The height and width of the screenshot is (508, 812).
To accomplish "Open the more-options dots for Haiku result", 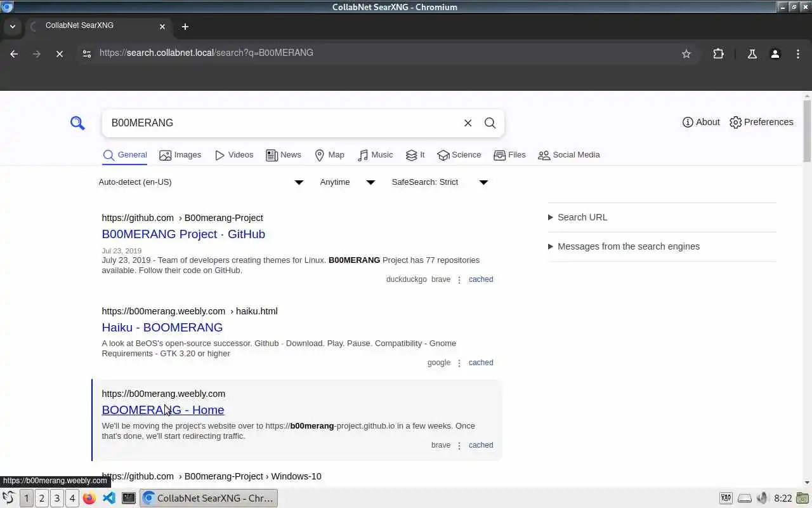I will (x=459, y=363).
